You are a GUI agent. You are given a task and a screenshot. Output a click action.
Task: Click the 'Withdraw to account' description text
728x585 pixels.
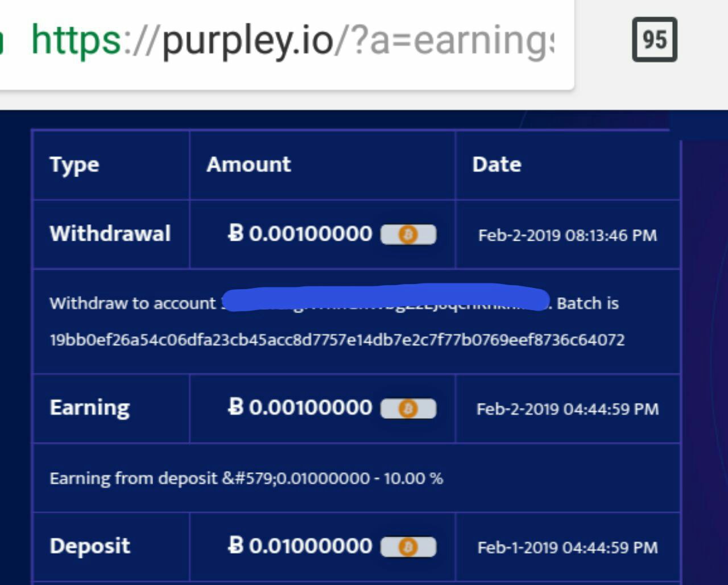133,303
